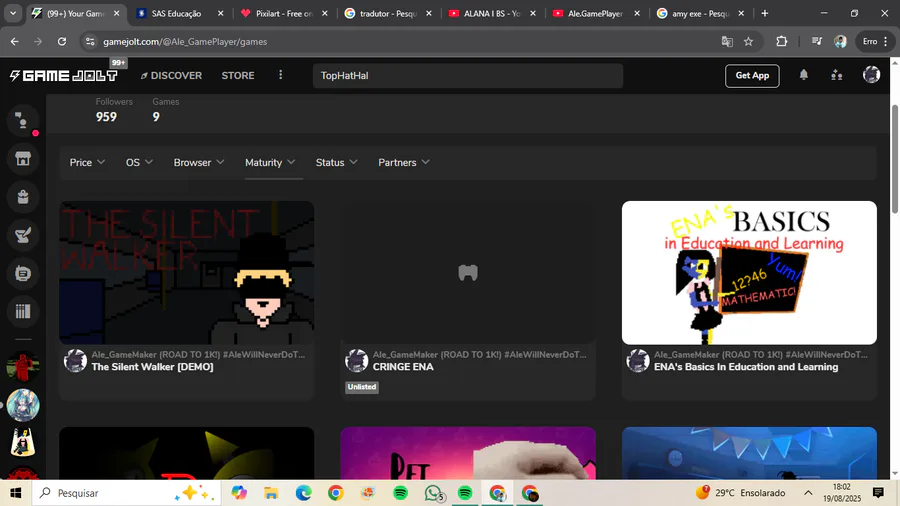Open Microsoft Edge from the taskbar

[304, 493]
